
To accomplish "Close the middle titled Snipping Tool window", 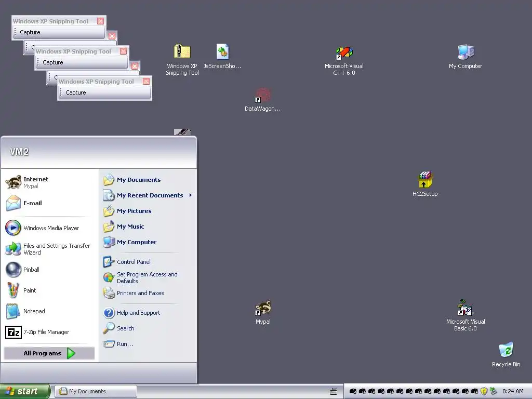I will point(124,51).
